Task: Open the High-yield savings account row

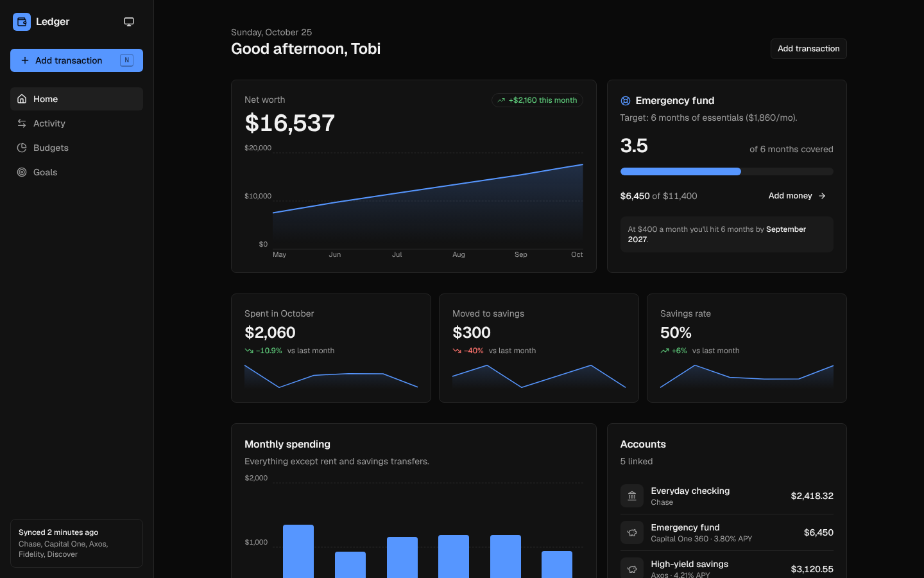Action: click(727, 565)
